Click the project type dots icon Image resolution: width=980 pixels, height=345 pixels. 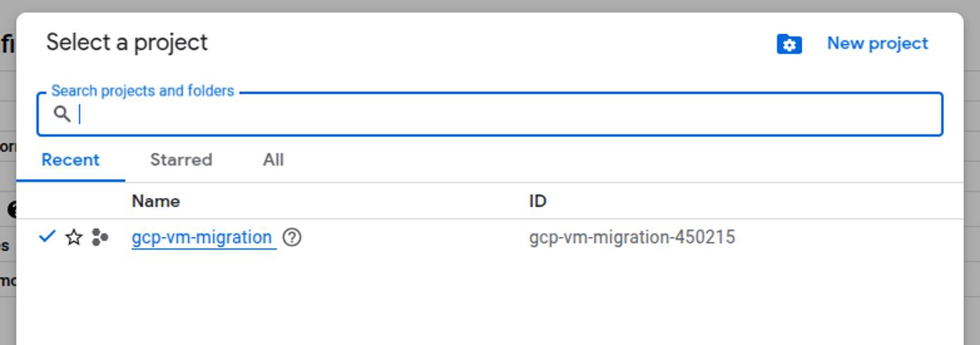100,238
